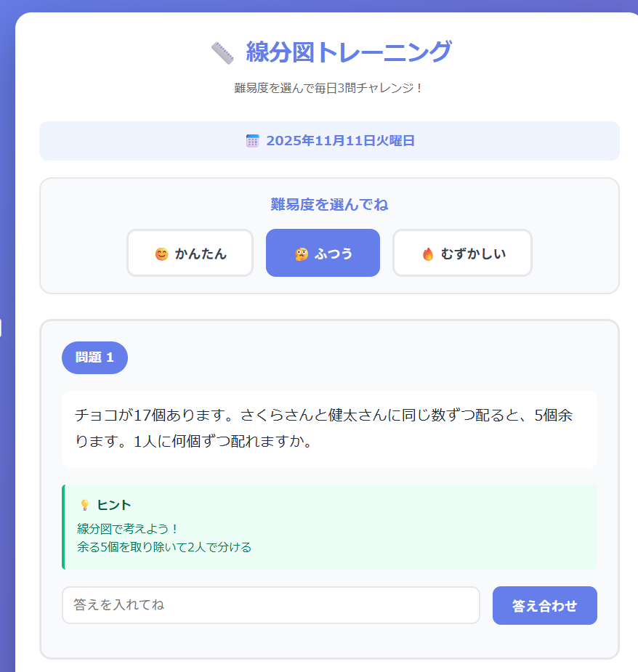Click the 問題 1 badge
This screenshot has width=638, height=672.
point(94,357)
